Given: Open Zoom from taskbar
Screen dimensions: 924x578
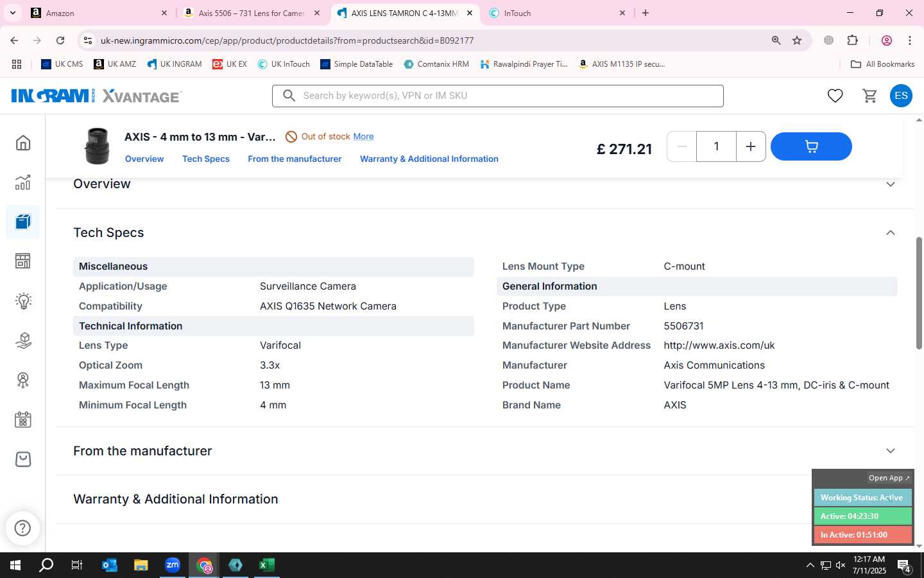Looking at the screenshot, I should tap(172, 565).
